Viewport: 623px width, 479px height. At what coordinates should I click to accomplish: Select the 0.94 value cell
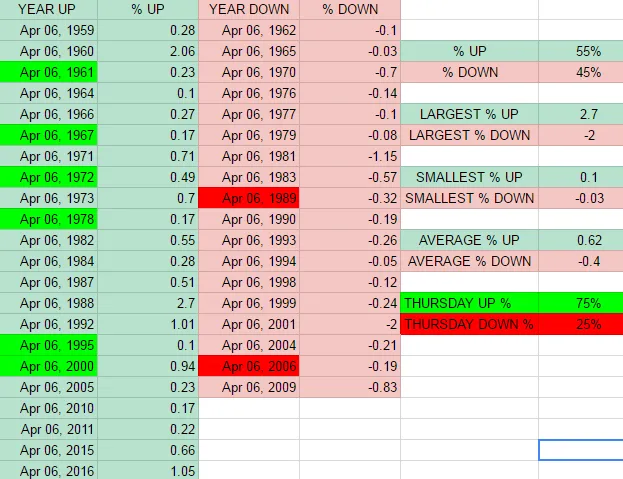click(x=148, y=366)
